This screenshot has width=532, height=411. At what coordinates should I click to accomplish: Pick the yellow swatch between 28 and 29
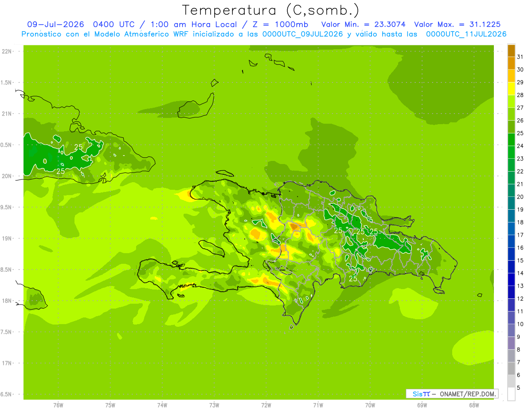point(511,89)
